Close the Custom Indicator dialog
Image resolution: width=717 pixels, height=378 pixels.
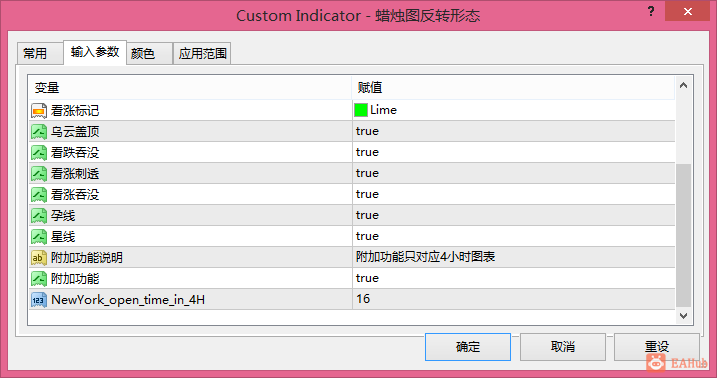[687, 11]
